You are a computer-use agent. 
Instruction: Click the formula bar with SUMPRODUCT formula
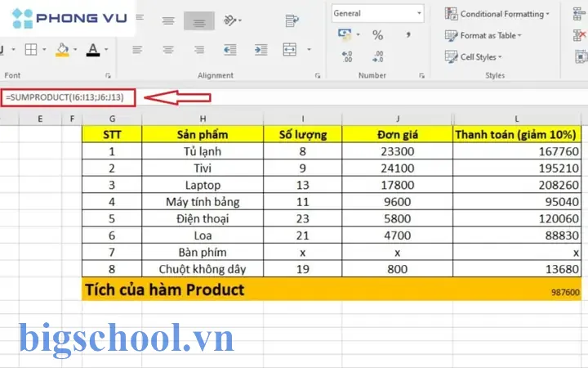click(69, 97)
